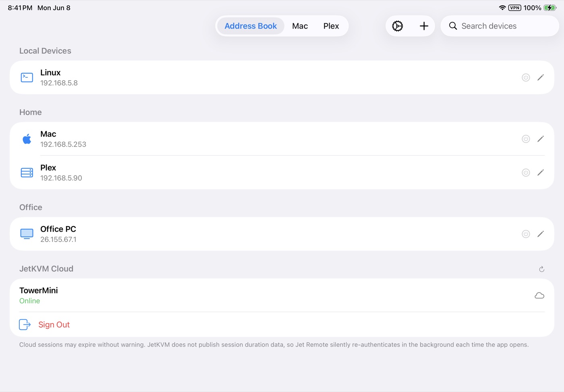Click the power icon for Office PC
The image size is (564, 392).
pyautogui.click(x=526, y=234)
